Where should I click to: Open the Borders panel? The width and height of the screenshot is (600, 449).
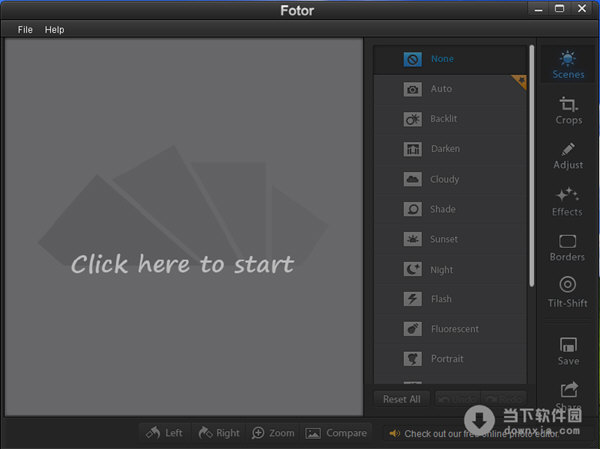[x=567, y=248]
